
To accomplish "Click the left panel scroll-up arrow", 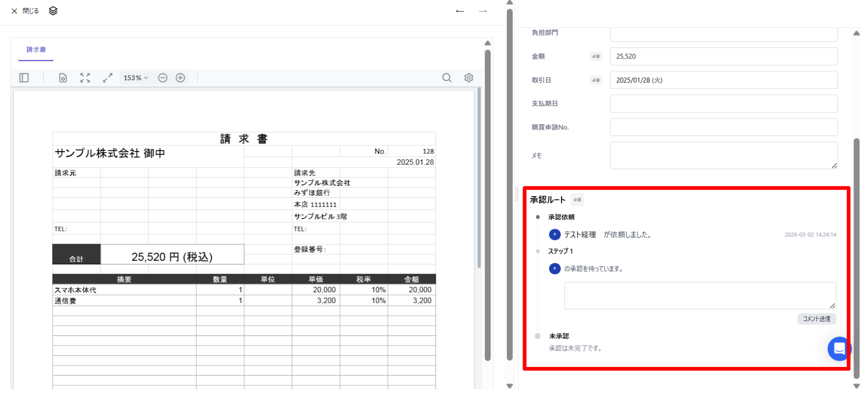I will click(510, 3).
